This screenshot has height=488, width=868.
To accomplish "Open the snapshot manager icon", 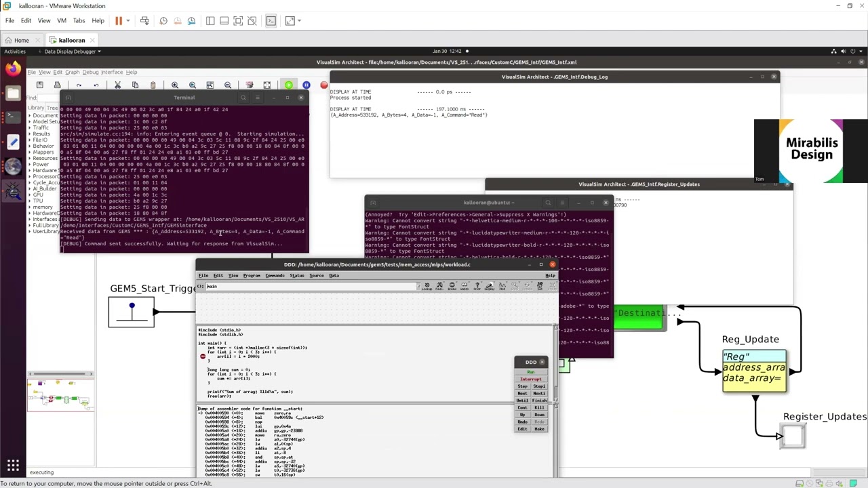I will pyautogui.click(x=192, y=21).
